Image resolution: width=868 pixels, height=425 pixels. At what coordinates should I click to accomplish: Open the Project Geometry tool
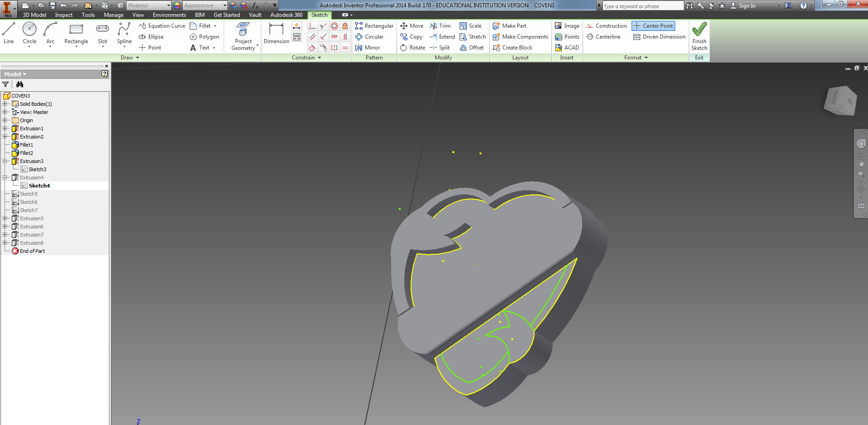pyautogui.click(x=243, y=36)
